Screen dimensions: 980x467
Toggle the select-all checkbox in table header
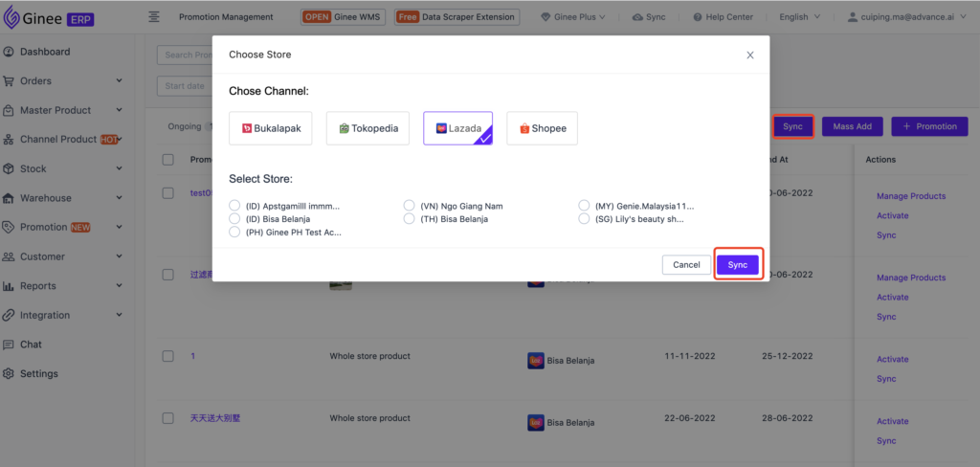[167, 160]
